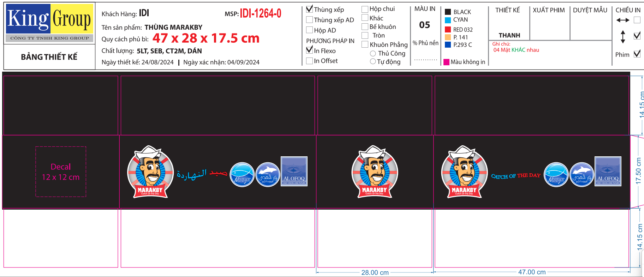Choose the Thủ Công radio option

pyautogui.click(x=373, y=54)
